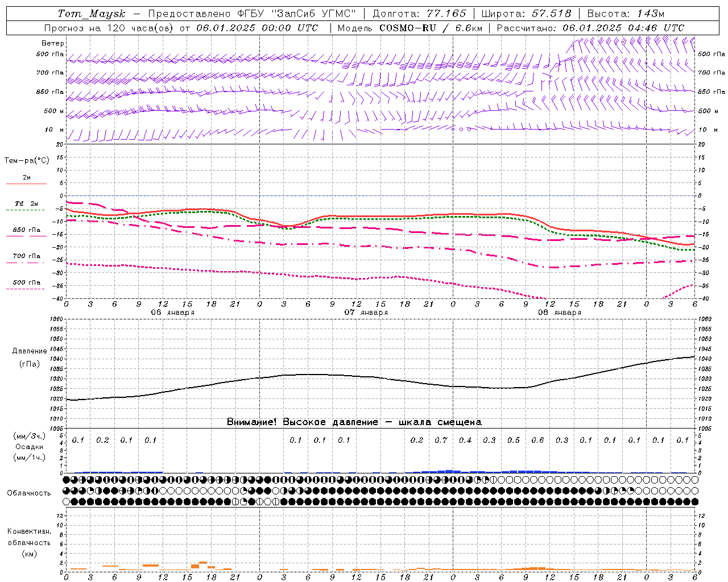Image resolution: width=728 pixels, height=582 pixels.
Task: Click the (мм/3ч.) precipitation unit label
Action: point(30,436)
